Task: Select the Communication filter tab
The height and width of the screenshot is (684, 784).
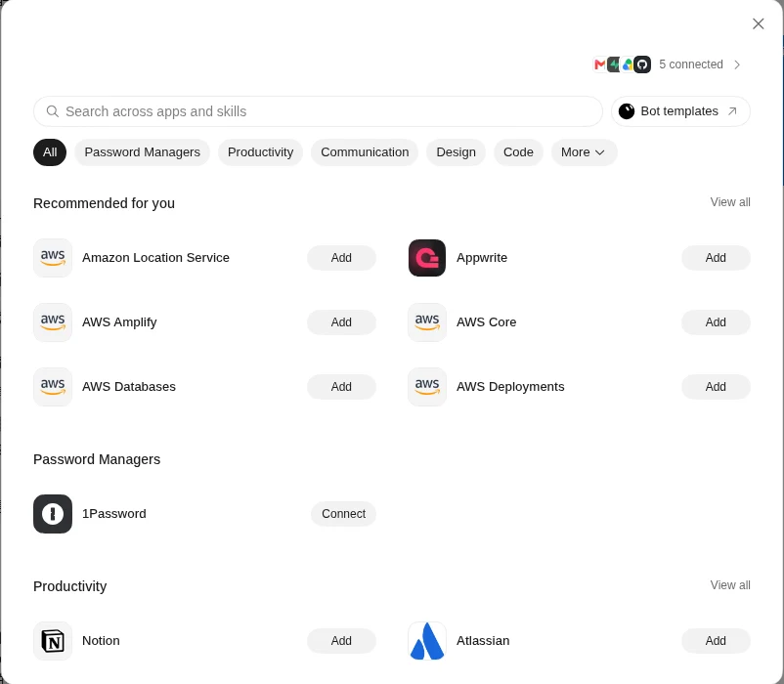Action: click(365, 152)
